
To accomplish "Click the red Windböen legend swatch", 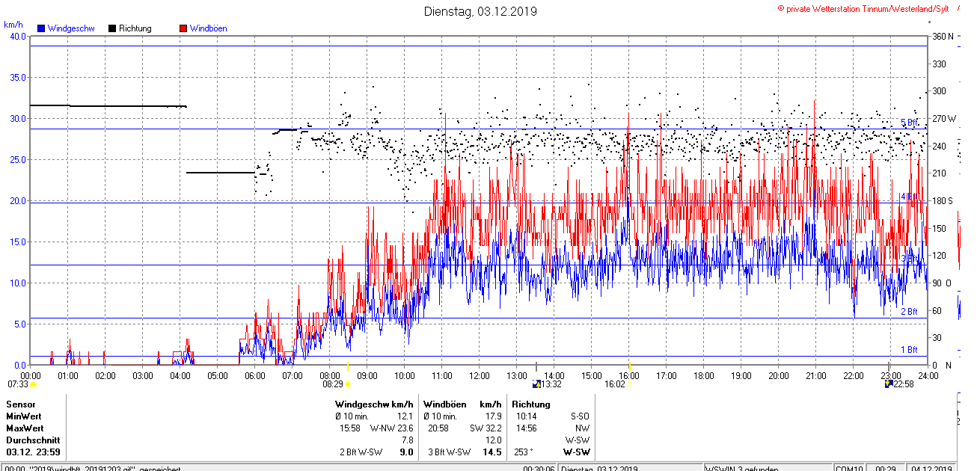I will (x=183, y=28).
